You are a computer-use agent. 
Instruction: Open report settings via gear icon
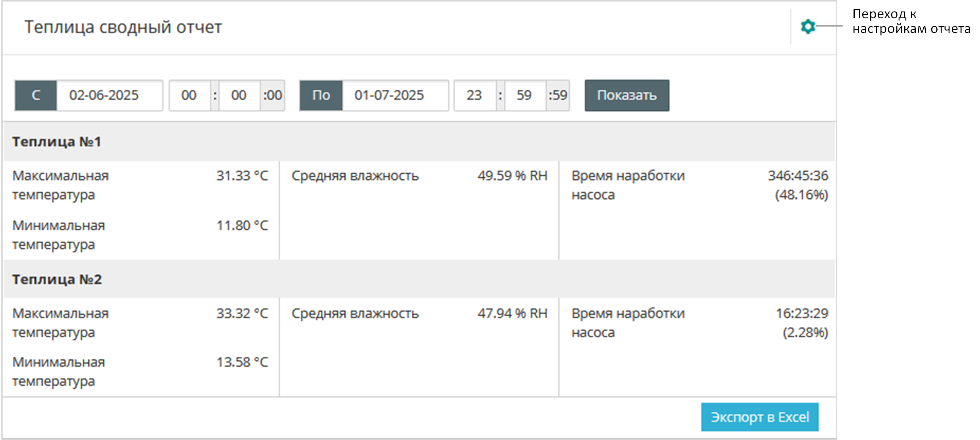coord(808,27)
